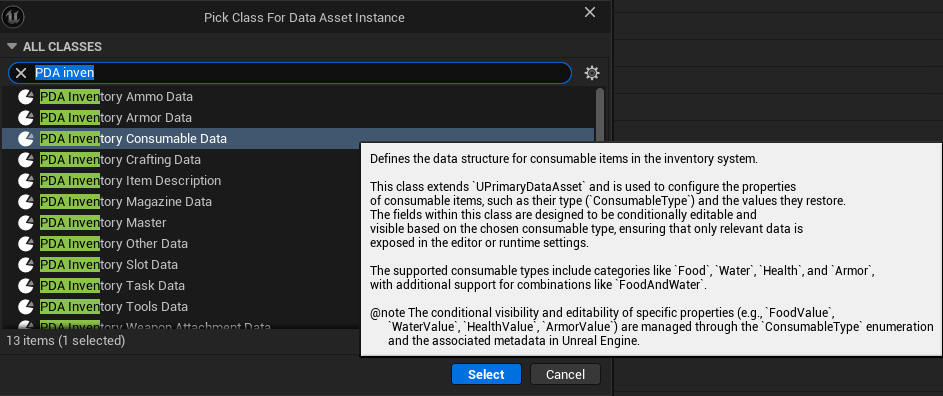Select PDA Inventory Magazine Data class
This screenshot has width=943, height=396.
(x=180, y=202)
